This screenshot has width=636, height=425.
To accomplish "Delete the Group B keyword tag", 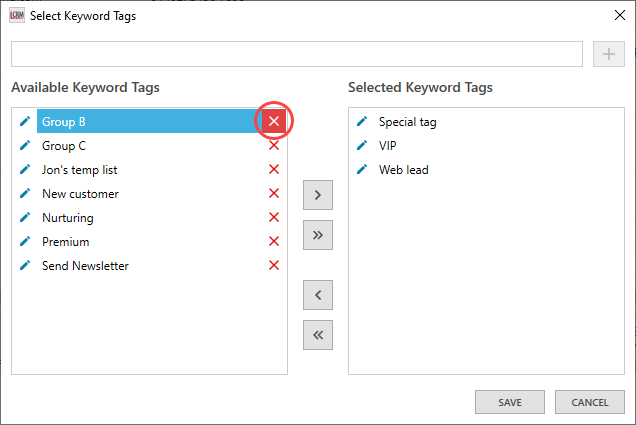I will pyautogui.click(x=274, y=122).
